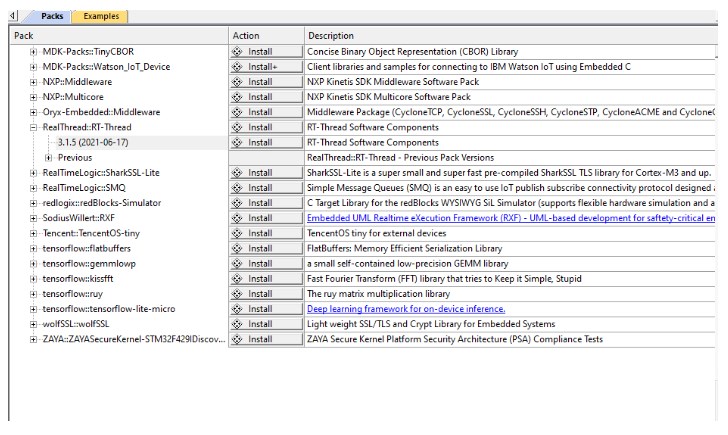The width and height of the screenshot is (728, 435).
Task: Install RT-Thread version 3.1.5
Action: tap(266, 143)
